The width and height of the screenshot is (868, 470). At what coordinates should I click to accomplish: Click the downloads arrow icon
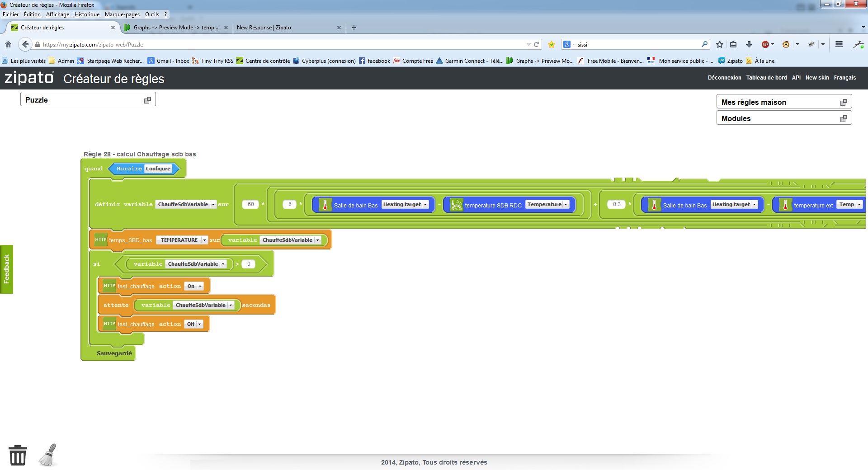click(x=749, y=44)
